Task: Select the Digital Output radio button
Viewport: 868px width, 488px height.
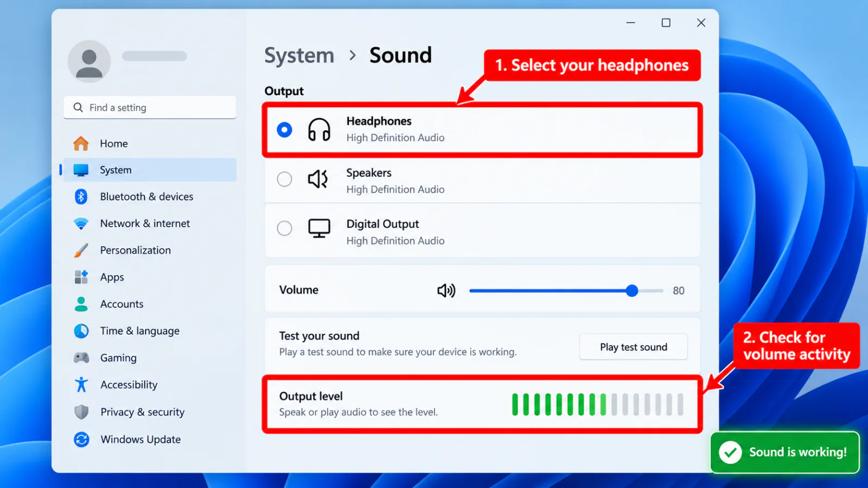Action: pyautogui.click(x=284, y=228)
